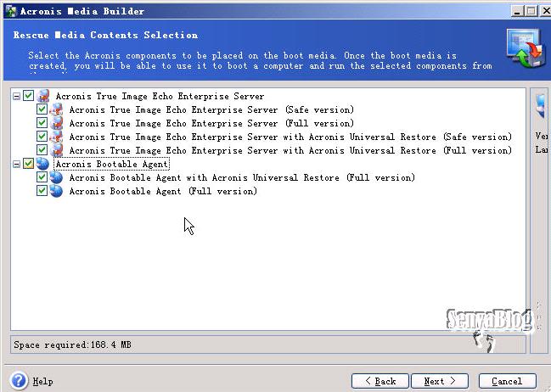Select the Acronis True Image Echo Enterprise Server parent row

160,96
